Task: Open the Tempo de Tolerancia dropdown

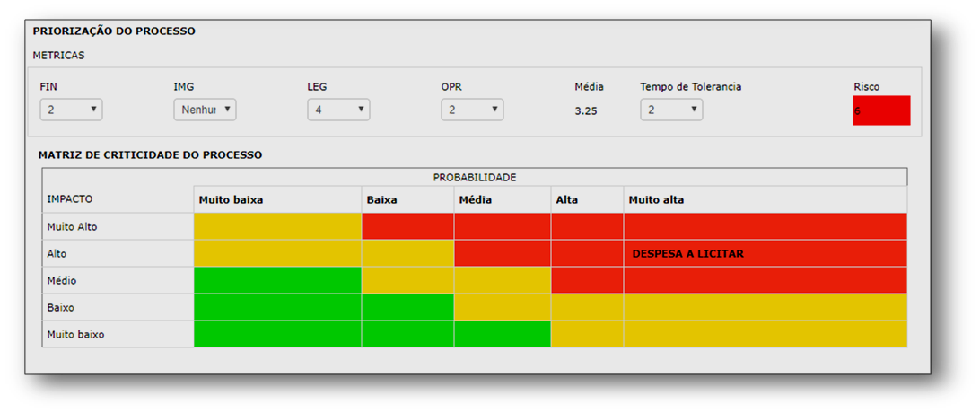Action: 671,110
